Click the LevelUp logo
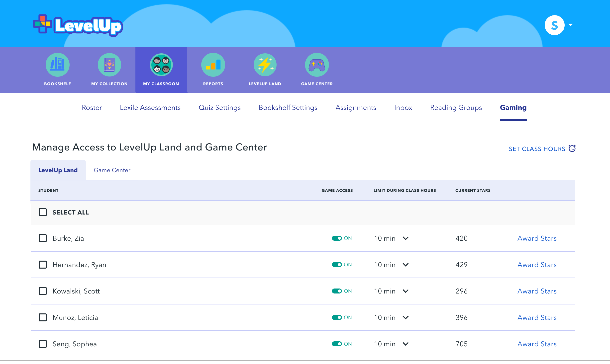 click(x=78, y=25)
